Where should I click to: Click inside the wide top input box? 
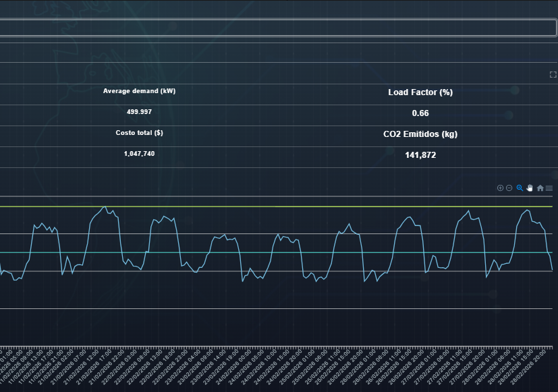(277, 28)
